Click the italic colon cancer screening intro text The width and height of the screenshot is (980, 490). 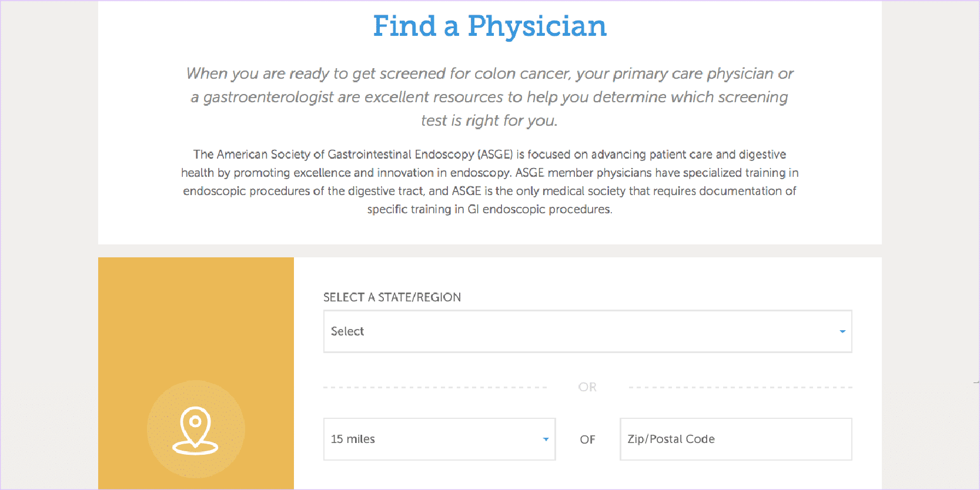490,97
